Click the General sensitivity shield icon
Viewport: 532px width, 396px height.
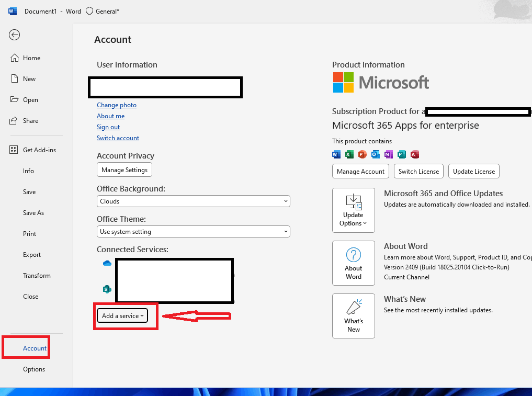[89, 11]
